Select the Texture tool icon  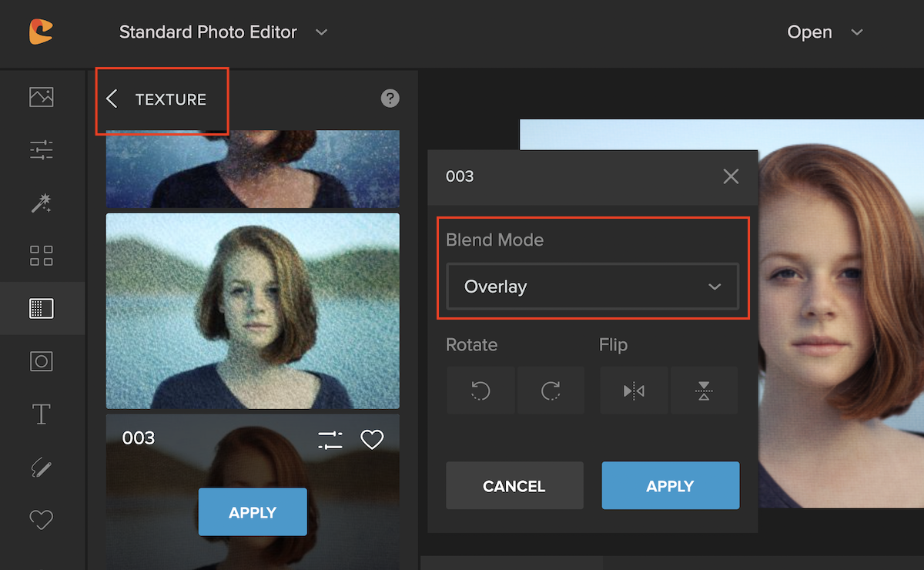coord(41,308)
